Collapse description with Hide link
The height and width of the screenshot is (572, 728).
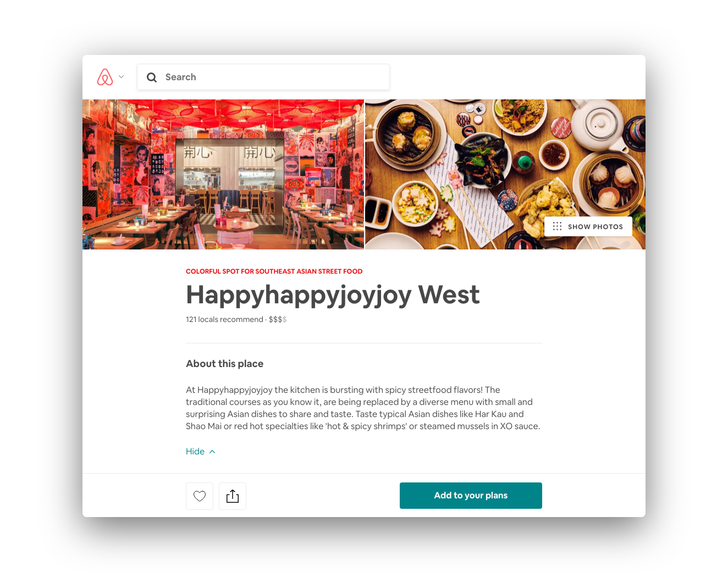tap(195, 452)
